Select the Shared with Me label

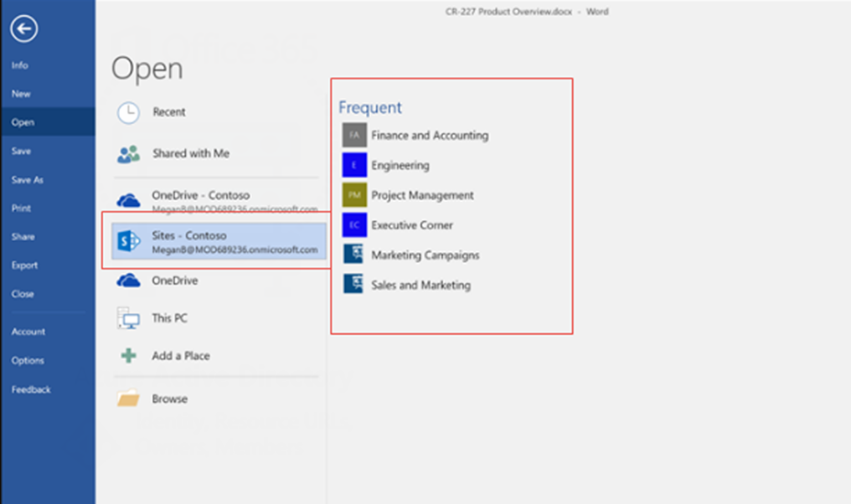[x=191, y=153]
